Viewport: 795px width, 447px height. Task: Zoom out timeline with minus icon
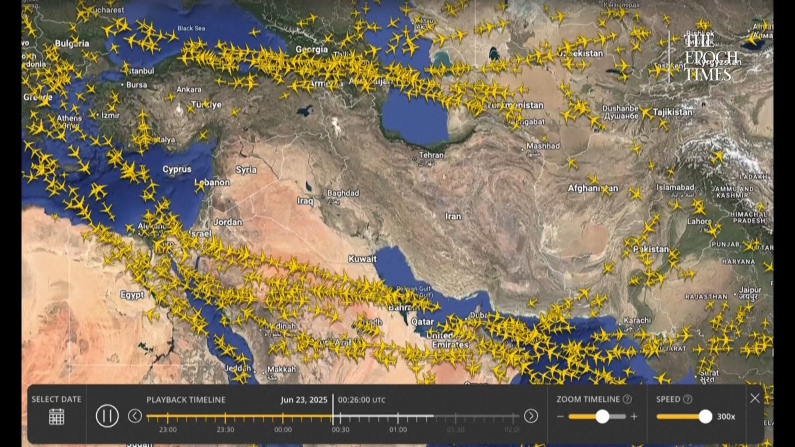tap(561, 417)
